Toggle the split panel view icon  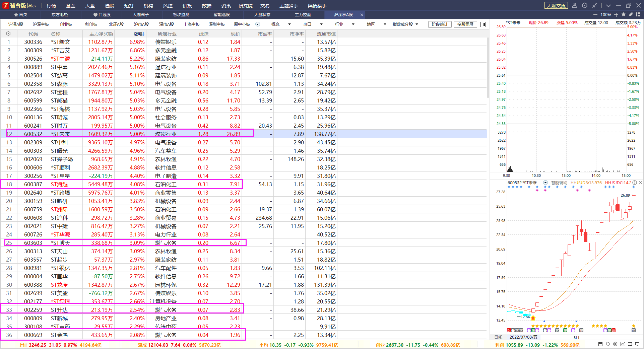coord(483,24)
